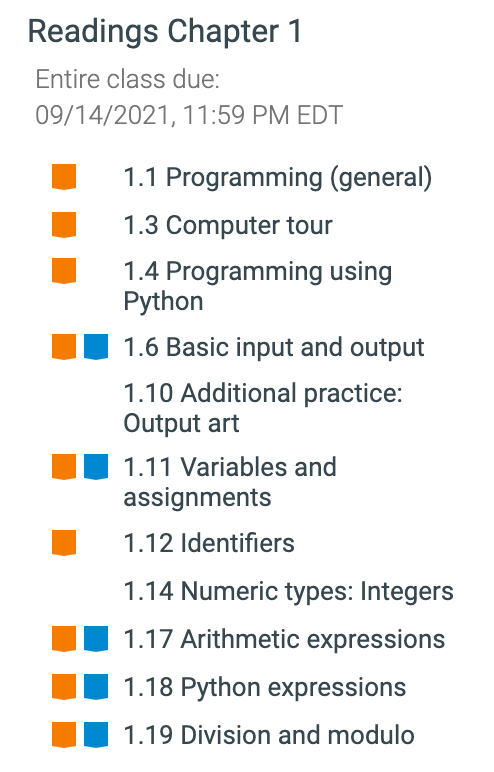Click the entire class due date text
This screenshot has width=494, height=772.
click(x=189, y=97)
